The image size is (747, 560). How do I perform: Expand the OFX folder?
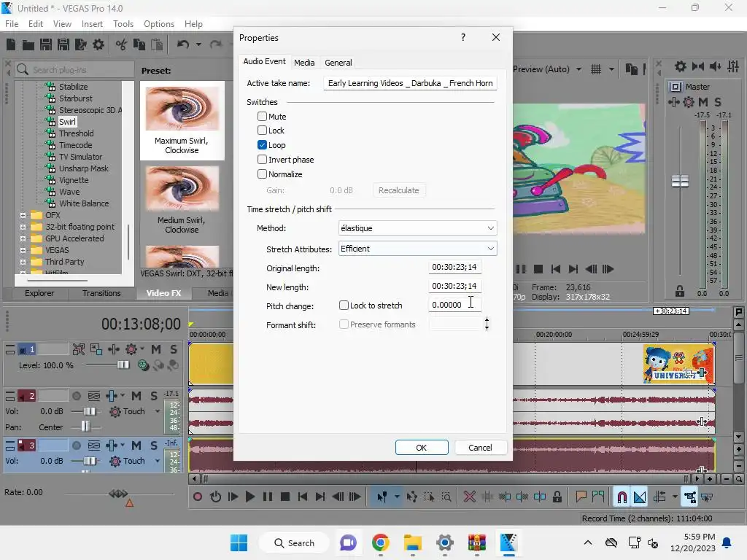tap(23, 215)
